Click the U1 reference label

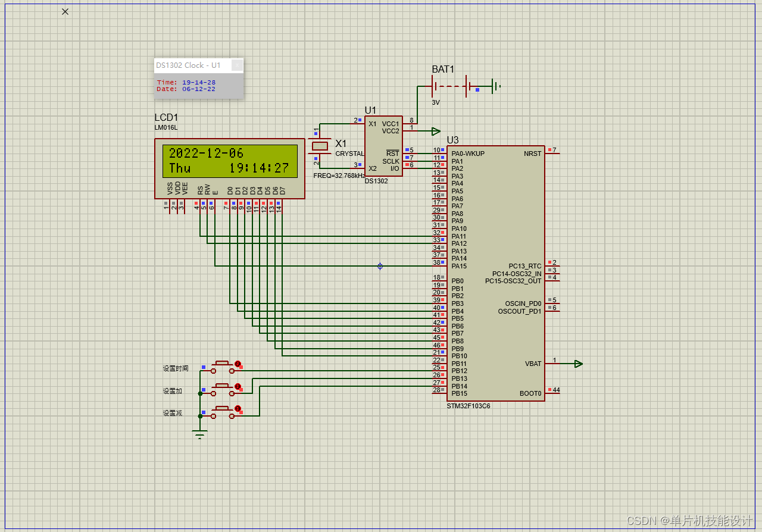pyautogui.click(x=370, y=110)
